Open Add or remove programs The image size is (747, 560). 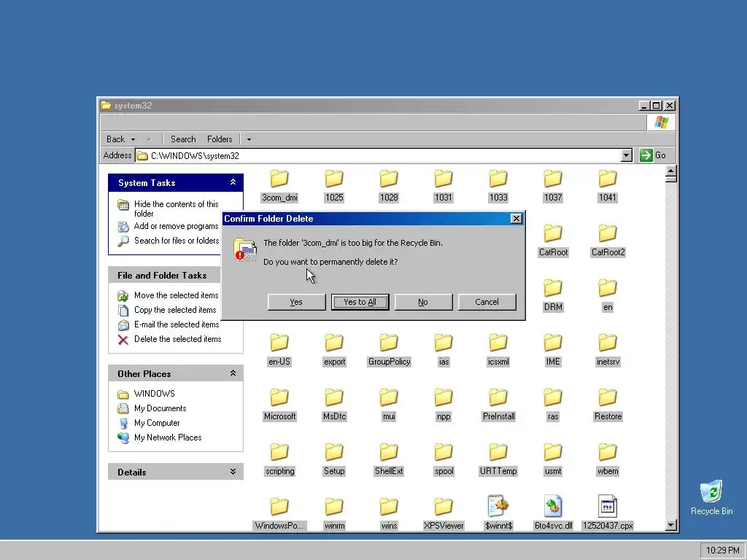[x=168, y=226]
